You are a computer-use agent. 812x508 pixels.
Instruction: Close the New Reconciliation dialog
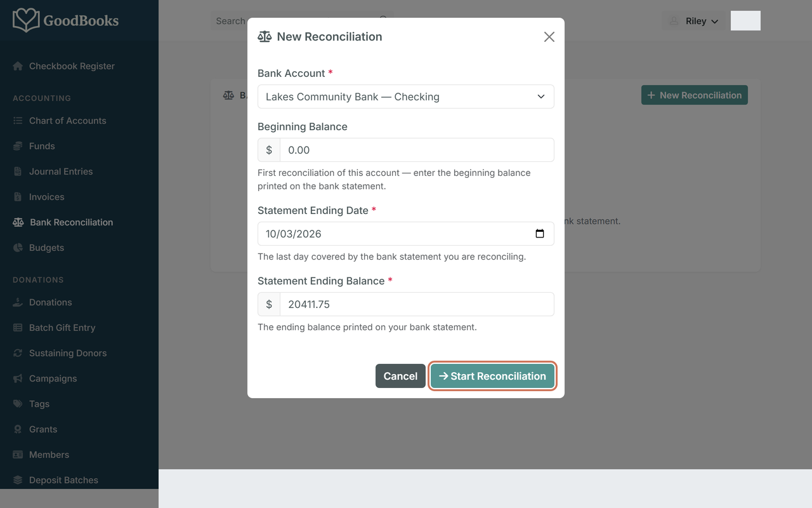[x=549, y=37]
